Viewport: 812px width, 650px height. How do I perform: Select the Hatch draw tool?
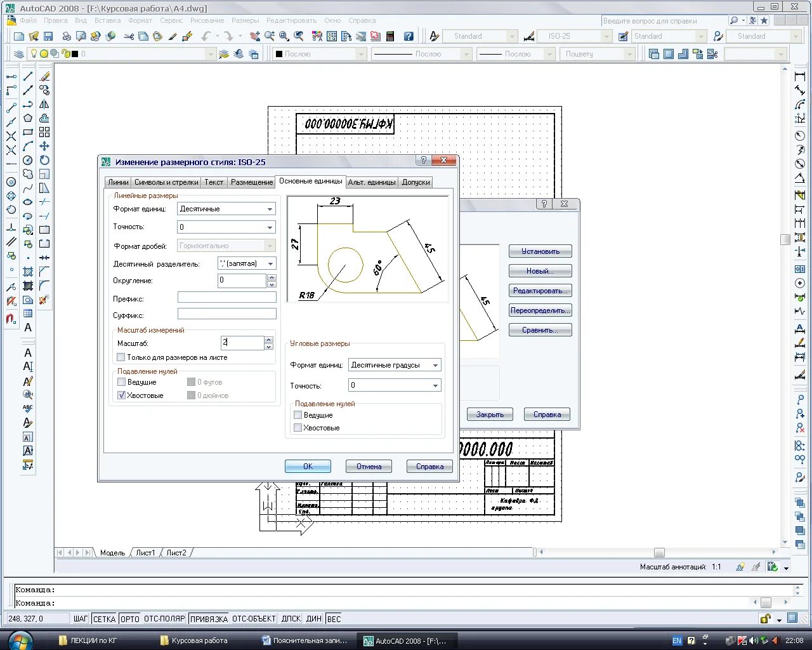tap(28, 272)
